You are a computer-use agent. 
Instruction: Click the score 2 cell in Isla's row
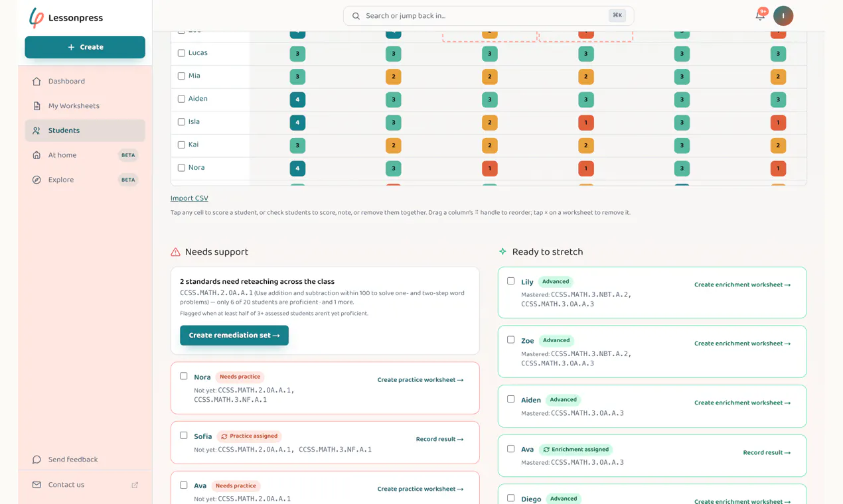click(x=489, y=123)
